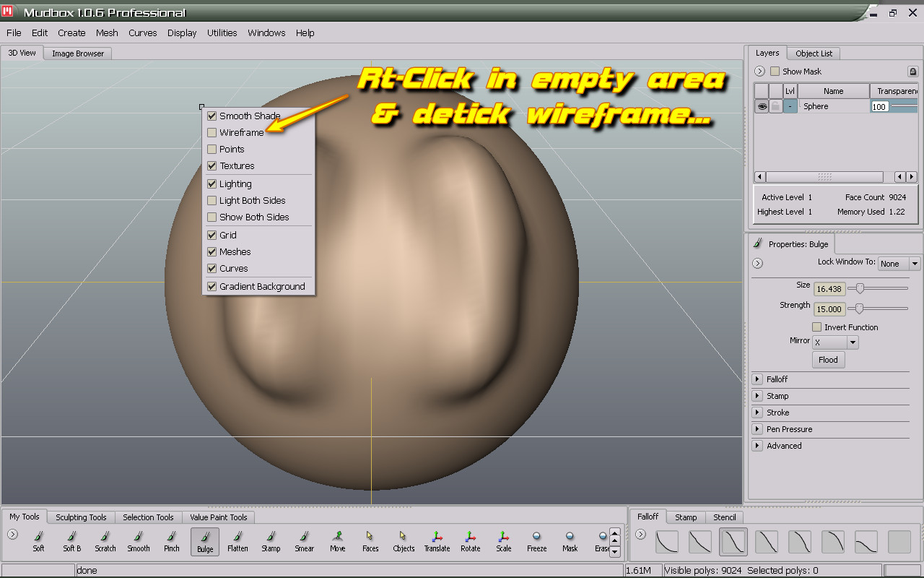This screenshot has width=924, height=578.
Task: Select the Move tool
Action: pyautogui.click(x=338, y=541)
